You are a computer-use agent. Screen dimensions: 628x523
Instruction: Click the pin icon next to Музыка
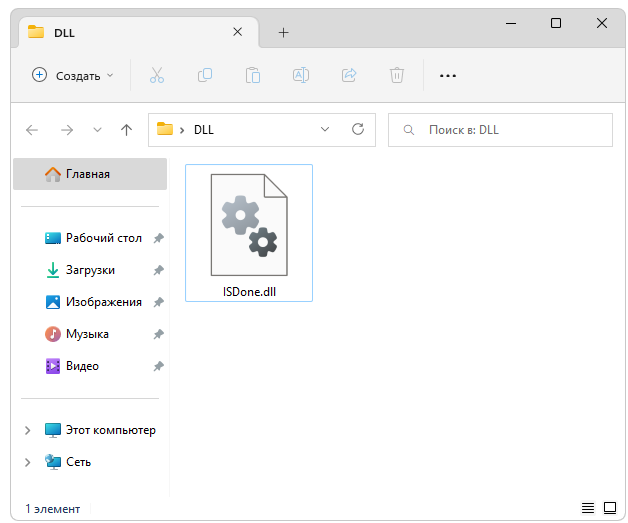click(x=159, y=334)
